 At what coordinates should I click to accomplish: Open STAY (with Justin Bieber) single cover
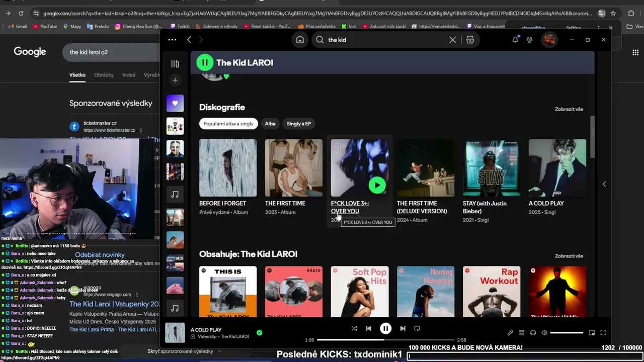pyautogui.click(x=492, y=168)
